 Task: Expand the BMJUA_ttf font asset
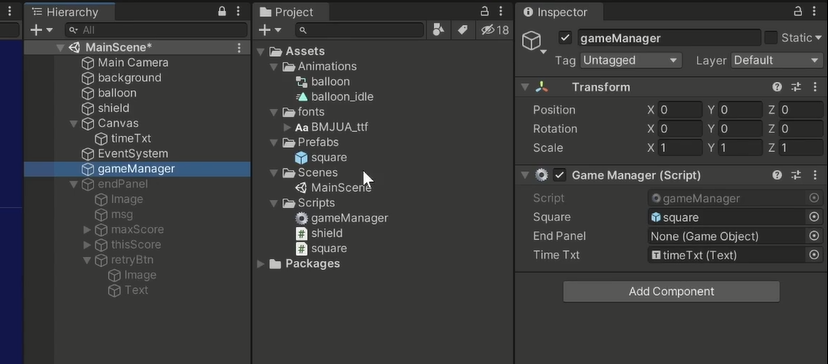point(287,127)
